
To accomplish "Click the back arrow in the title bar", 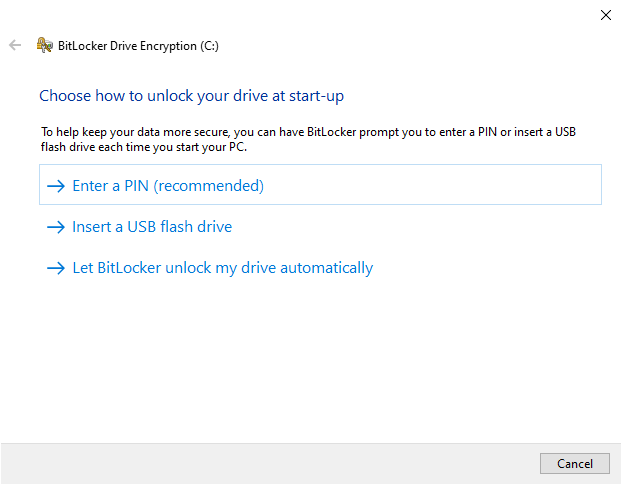I will pyautogui.click(x=15, y=45).
